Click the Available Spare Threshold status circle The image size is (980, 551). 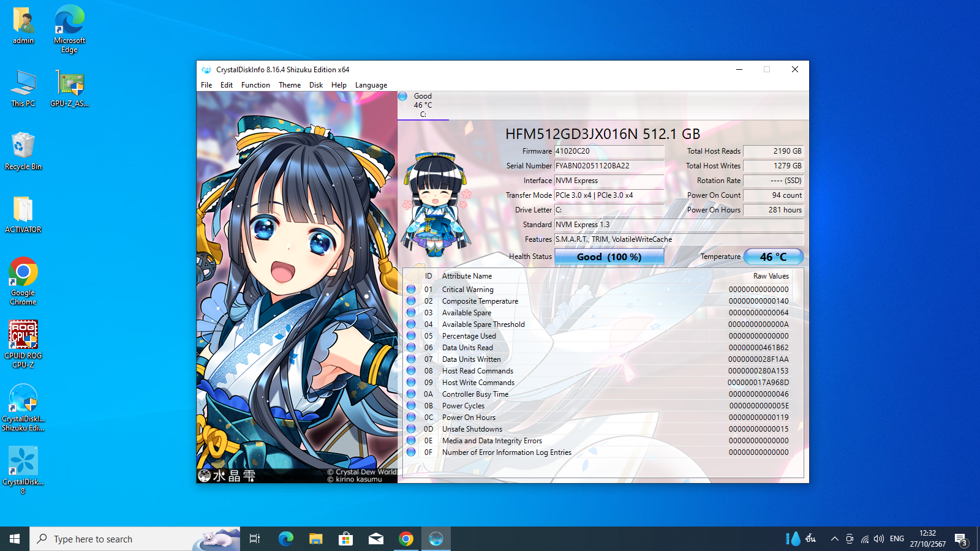tap(411, 324)
